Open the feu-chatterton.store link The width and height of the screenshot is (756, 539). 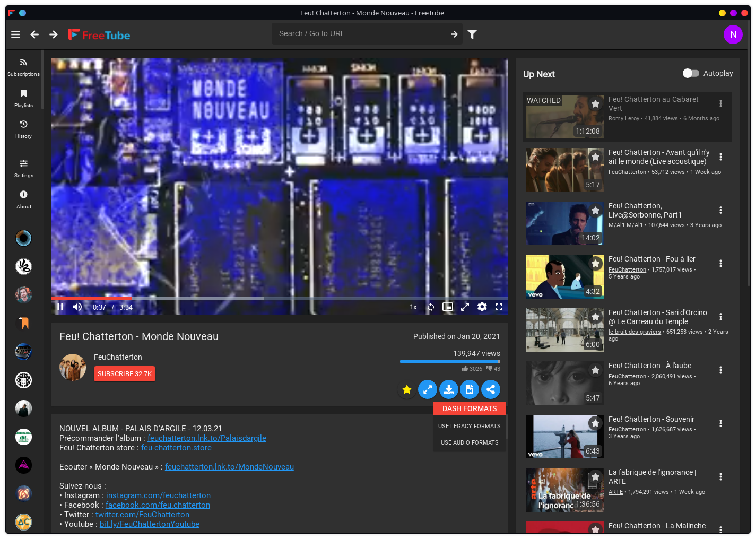pyautogui.click(x=176, y=448)
